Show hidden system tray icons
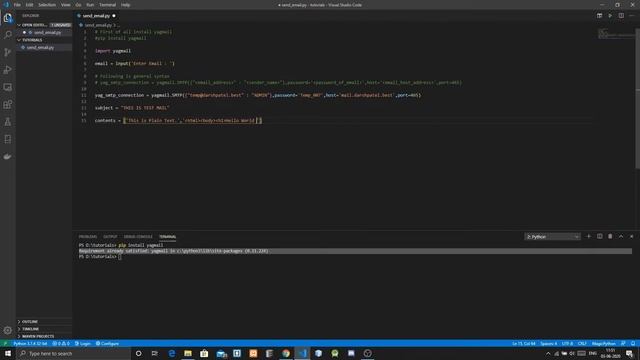640x360 pixels. [548, 353]
